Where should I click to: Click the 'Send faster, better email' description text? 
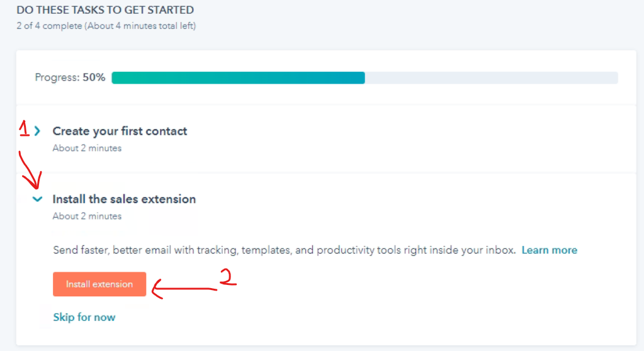tap(285, 250)
